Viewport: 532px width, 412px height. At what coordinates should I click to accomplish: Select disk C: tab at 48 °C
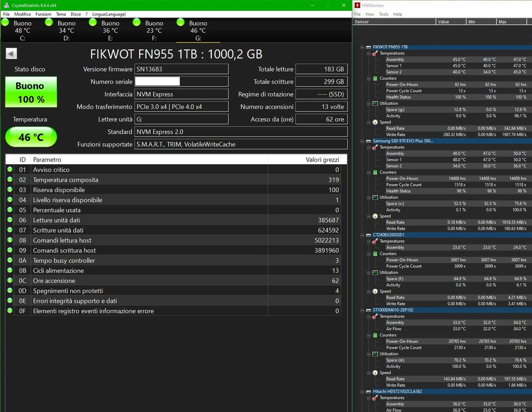pos(22,30)
